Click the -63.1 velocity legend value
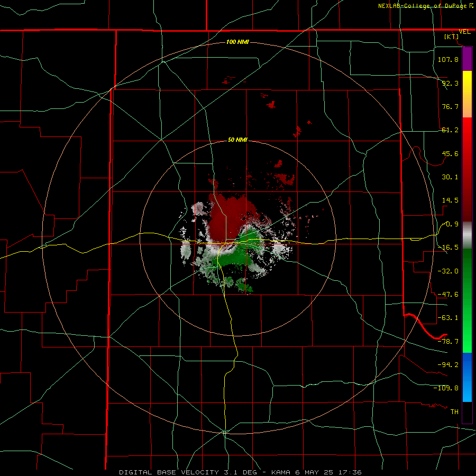 pyautogui.click(x=448, y=318)
